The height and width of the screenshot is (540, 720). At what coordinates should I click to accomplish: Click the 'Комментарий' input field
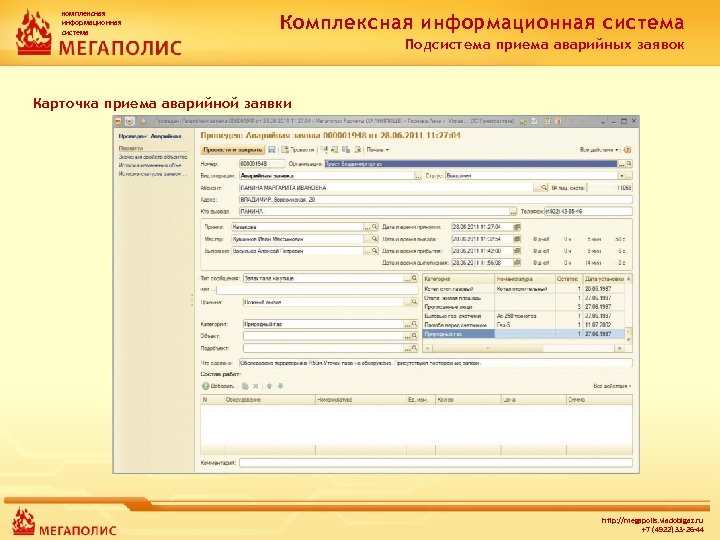pos(436,462)
